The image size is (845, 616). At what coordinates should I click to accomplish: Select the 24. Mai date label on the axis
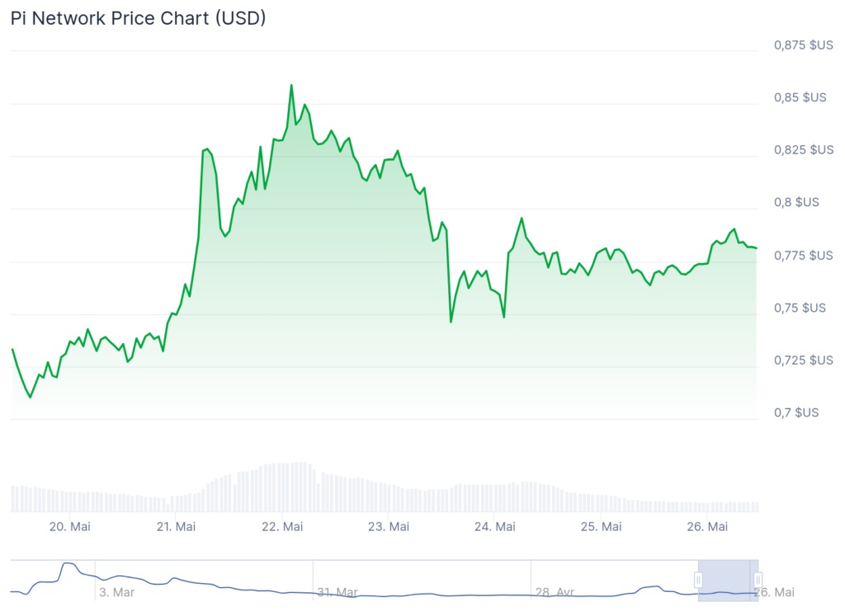(x=495, y=526)
